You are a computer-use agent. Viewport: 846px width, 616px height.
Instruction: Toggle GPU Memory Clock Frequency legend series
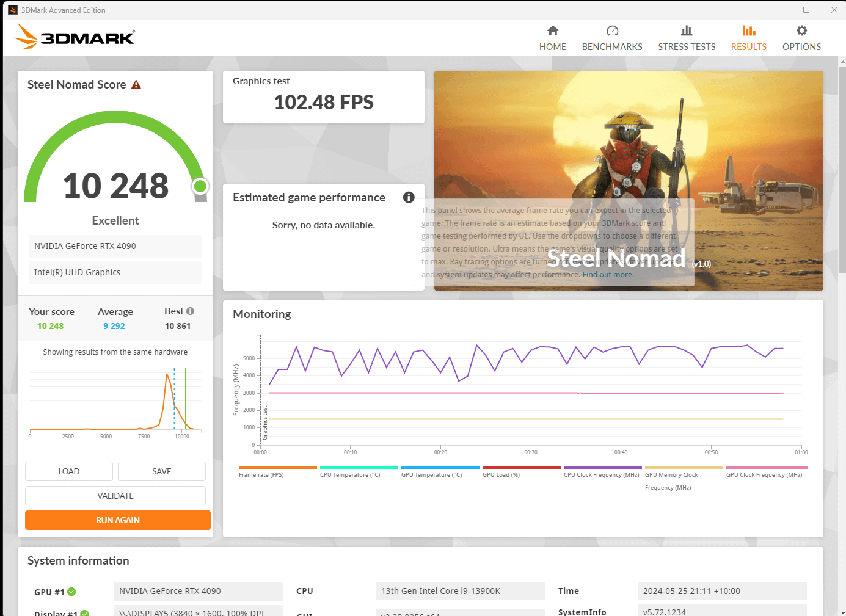coord(684,479)
